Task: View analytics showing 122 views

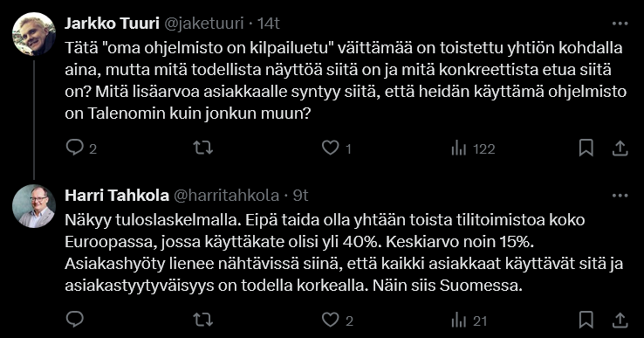Action: click(473, 148)
